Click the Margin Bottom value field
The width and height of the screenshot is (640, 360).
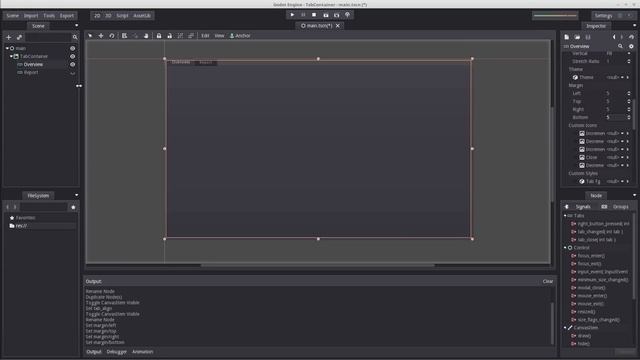pyautogui.click(x=616, y=117)
